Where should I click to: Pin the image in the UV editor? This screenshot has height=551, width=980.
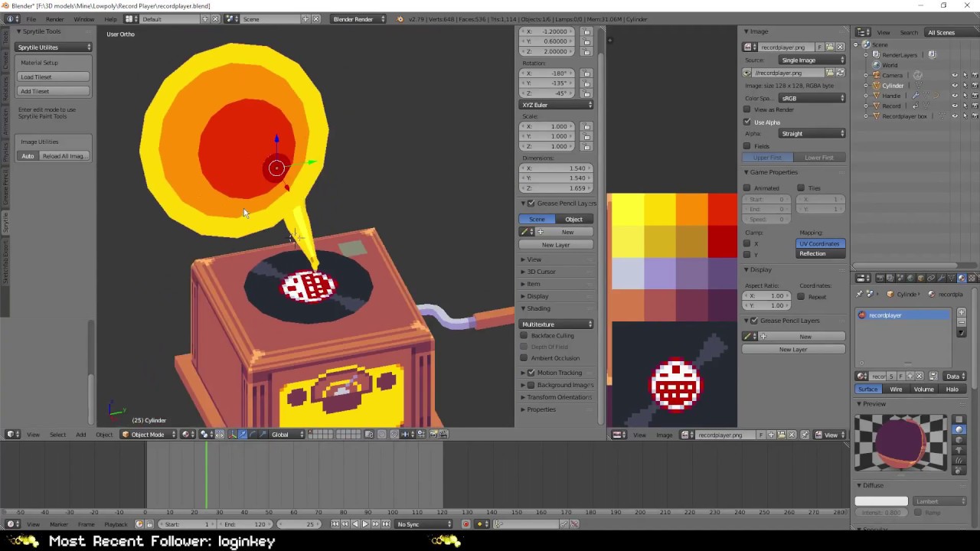tap(805, 435)
